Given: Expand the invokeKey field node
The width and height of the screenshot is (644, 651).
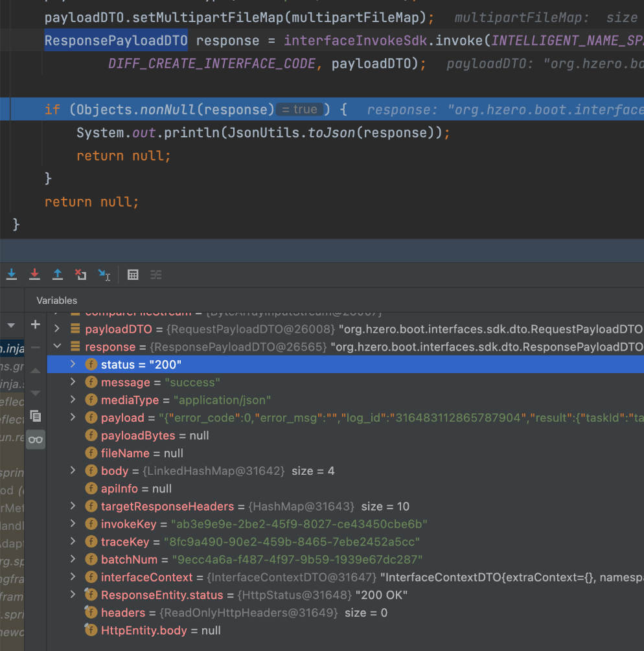Looking at the screenshot, I should (73, 523).
